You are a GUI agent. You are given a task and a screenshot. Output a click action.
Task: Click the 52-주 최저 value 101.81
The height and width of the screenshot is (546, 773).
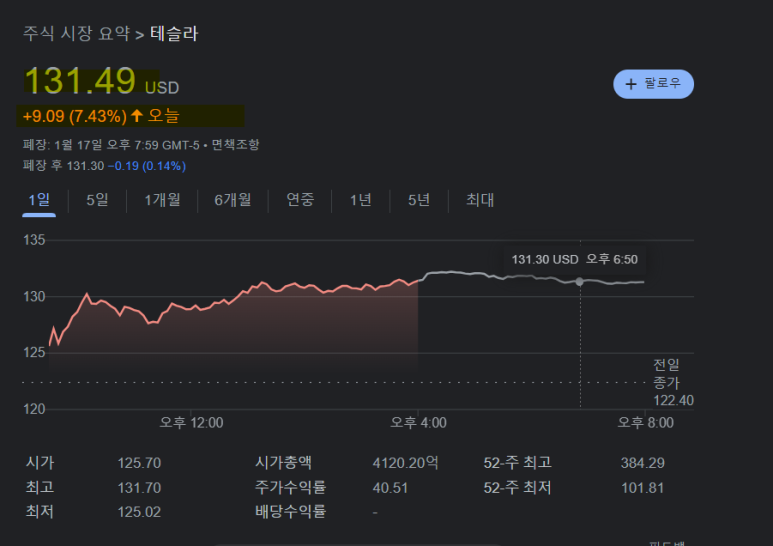[x=642, y=488]
